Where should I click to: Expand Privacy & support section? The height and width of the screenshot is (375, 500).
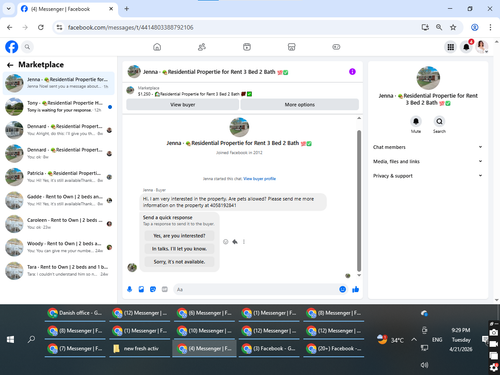coord(428,176)
